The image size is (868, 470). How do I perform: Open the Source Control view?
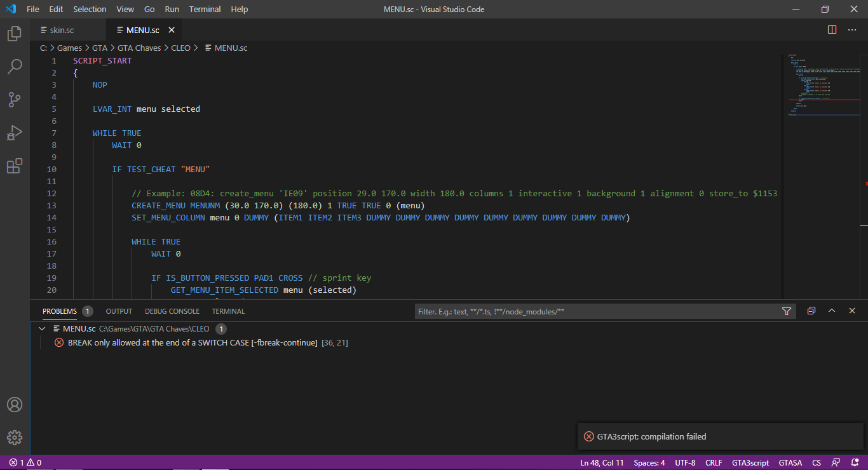click(15, 100)
